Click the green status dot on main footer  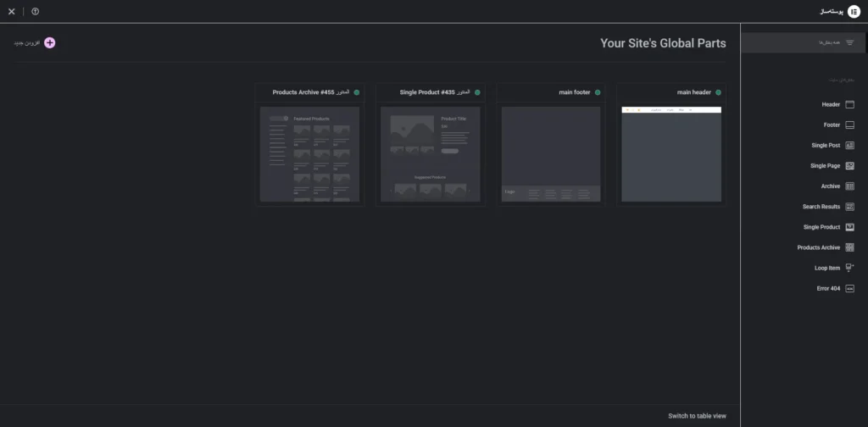coord(598,92)
